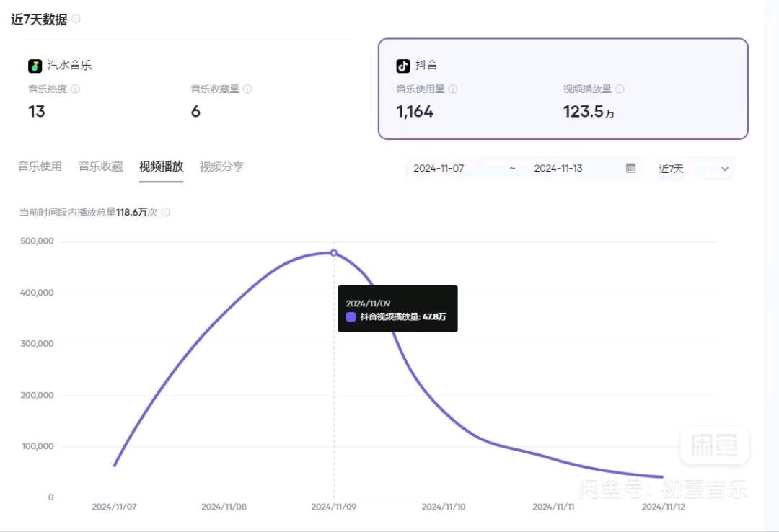Image resolution: width=779 pixels, height=532 pixels.
Task: Click the x-axis label 2024/11/07
Action: coord(114,507)
